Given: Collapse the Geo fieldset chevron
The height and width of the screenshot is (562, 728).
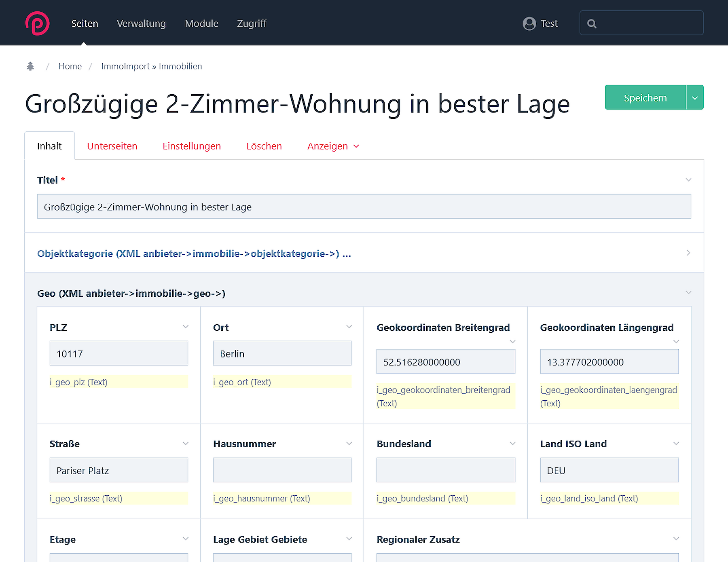Looking at the screenshot, I should [x=688, y=292].
